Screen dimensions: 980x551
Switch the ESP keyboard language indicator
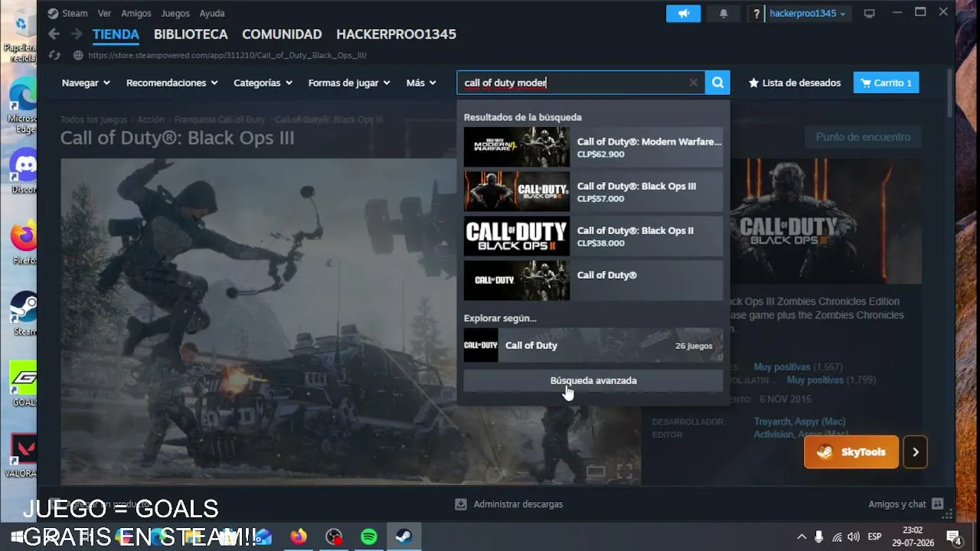coord(874,536)
